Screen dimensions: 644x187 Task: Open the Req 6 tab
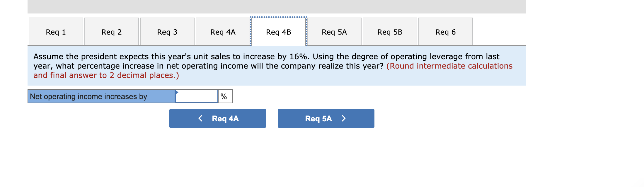coord(445,32)
